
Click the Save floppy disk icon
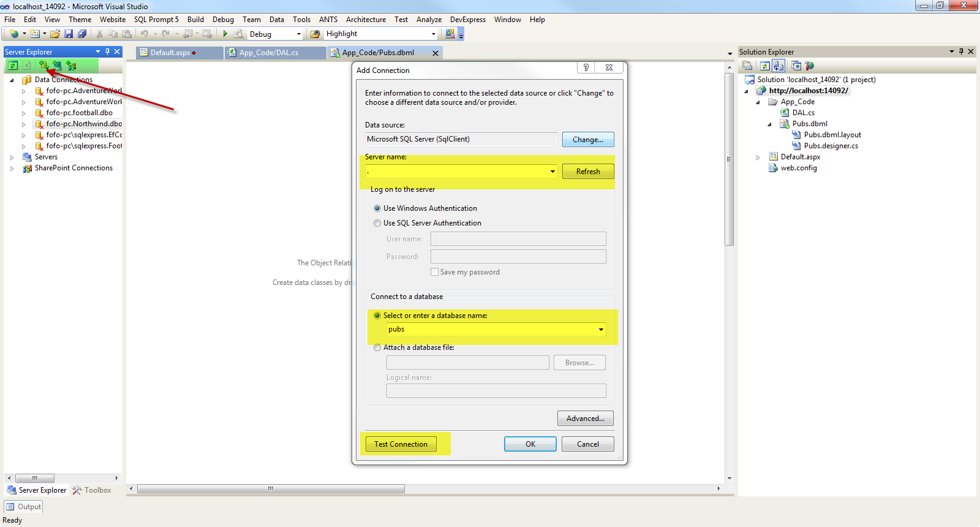click(69, 34)
